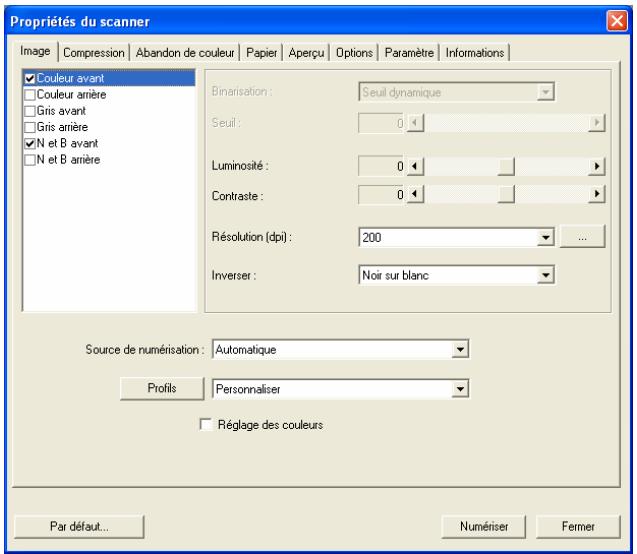The width and height of the screenshot is (637, 554).
Task: Click the Seuil value field
Action: point(381,123)
